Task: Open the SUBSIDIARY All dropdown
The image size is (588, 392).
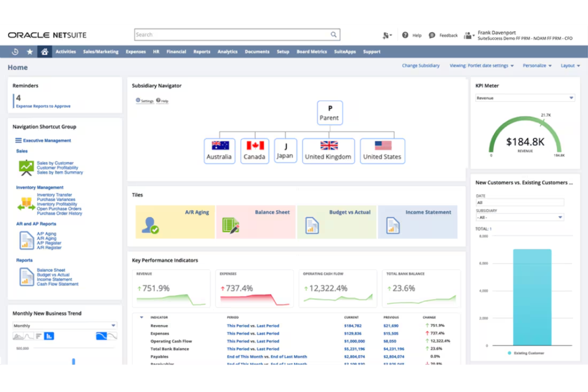Action: point(520,217)
